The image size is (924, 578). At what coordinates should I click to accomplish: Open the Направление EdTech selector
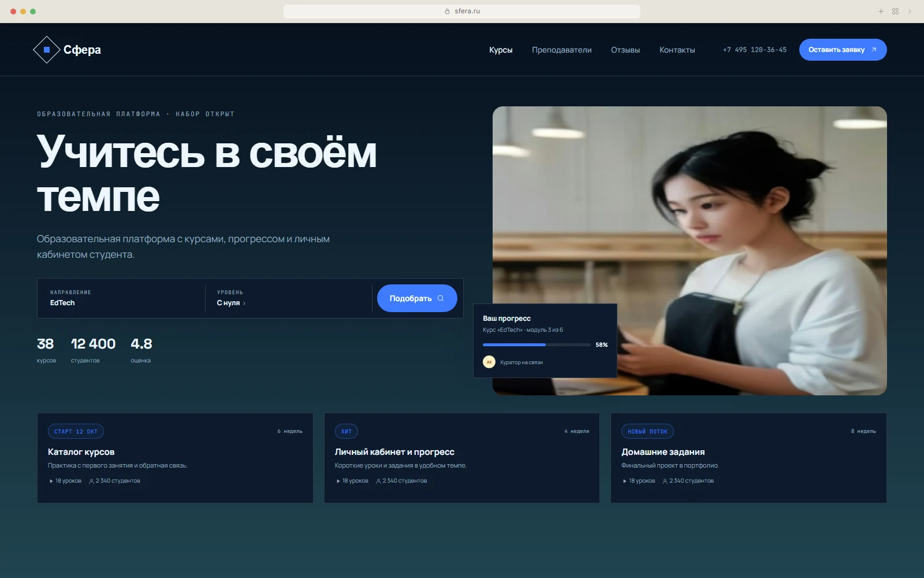click(x=121, y=298)
